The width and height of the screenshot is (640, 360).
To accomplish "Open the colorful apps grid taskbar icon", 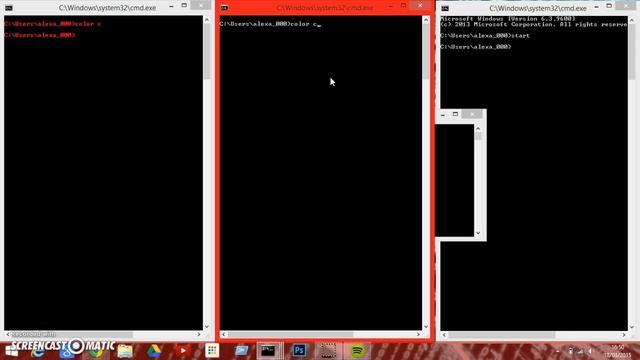I will point(212,351).
